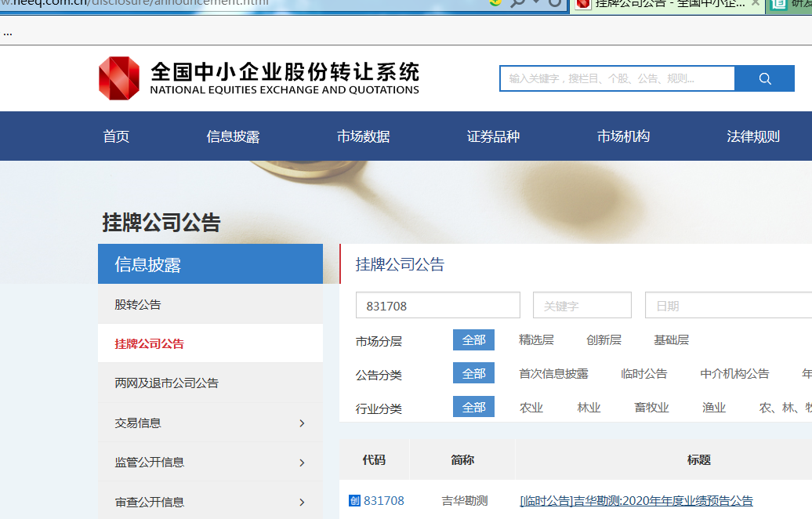
Task: Choose 创新层 market tier filter
Action: (x=604, y=339)
